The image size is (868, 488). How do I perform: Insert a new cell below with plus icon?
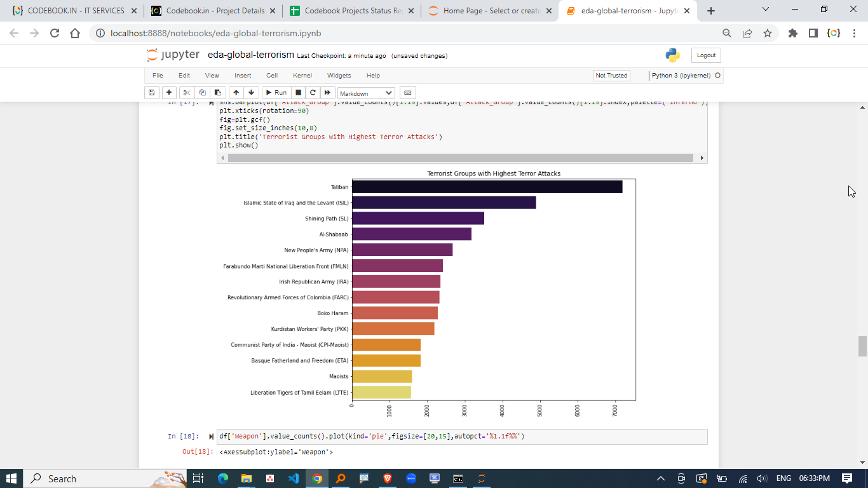169,93
